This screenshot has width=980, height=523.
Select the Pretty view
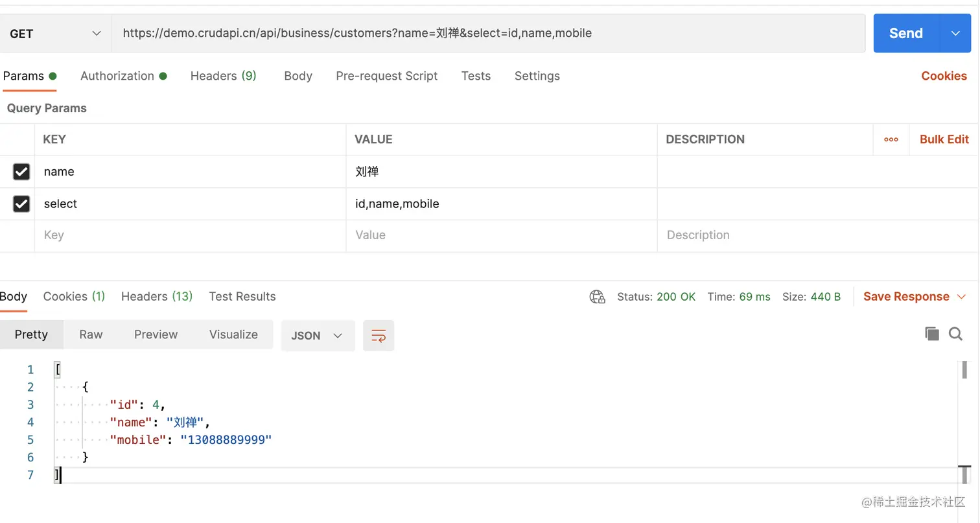coord(31,334)
